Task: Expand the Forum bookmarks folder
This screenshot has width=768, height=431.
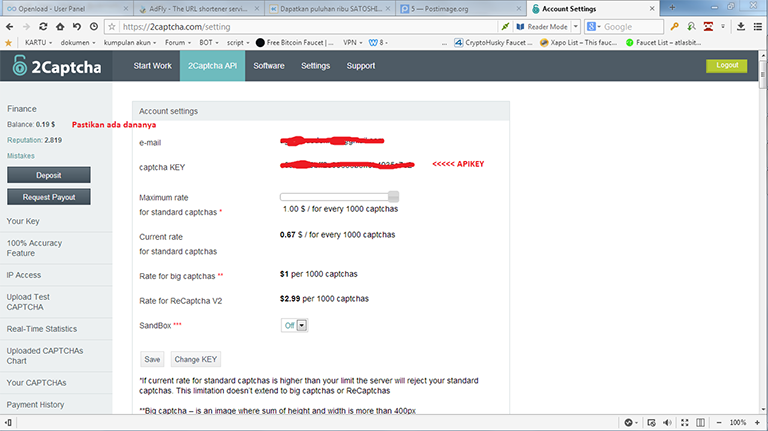Action: [x=178, y=43]
